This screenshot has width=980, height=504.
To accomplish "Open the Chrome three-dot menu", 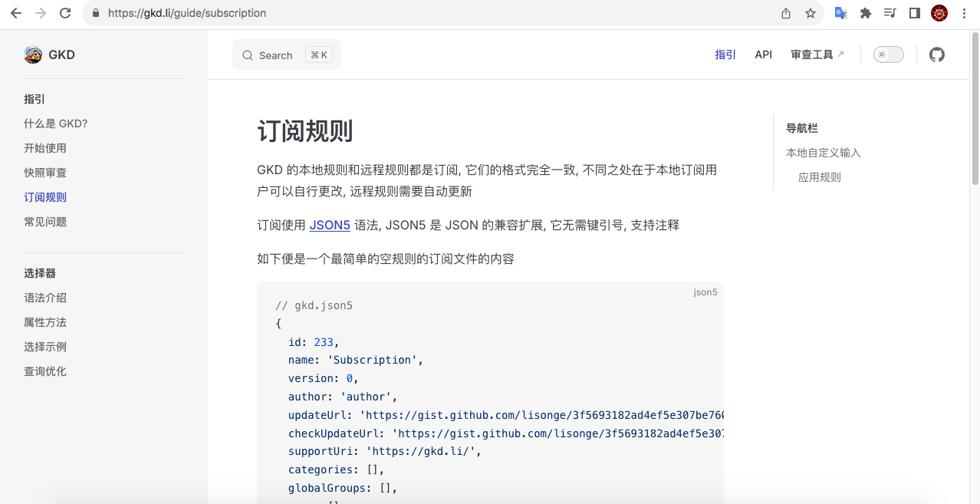I will click(964, 13).
